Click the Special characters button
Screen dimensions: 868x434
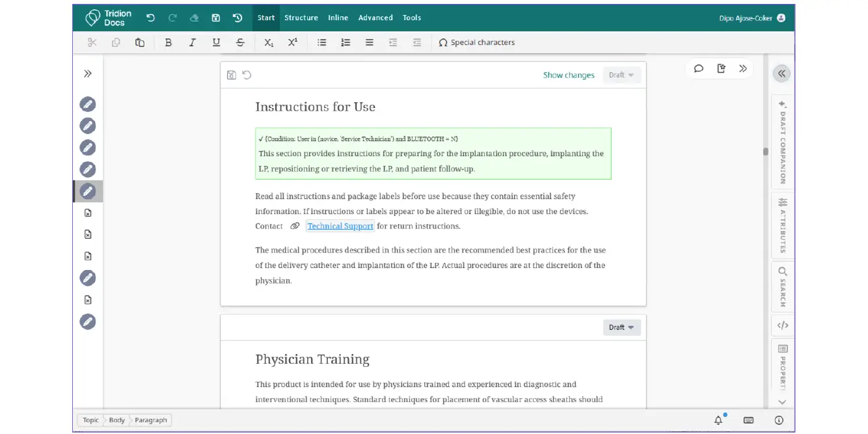(476, 42)
